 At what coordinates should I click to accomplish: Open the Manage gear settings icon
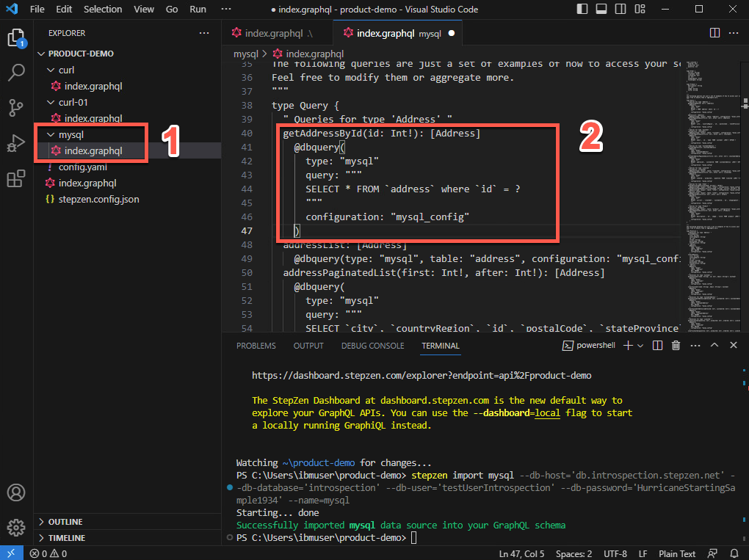pos(16,527)
